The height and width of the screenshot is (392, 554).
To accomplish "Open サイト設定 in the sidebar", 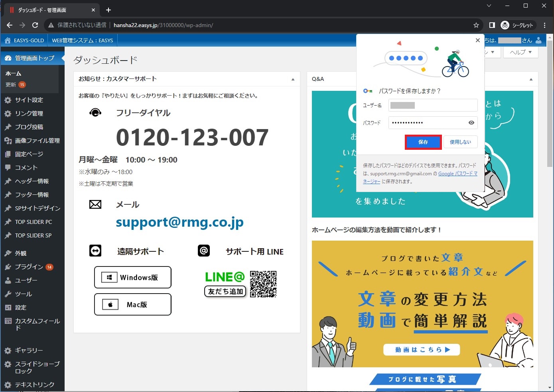I will [29, 100].
